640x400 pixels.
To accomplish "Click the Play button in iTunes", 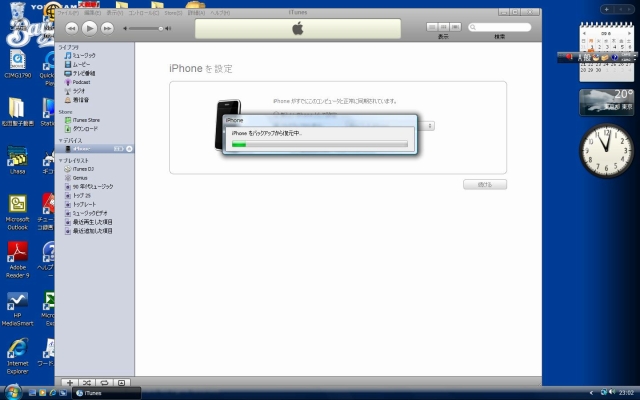I will 89,28.
